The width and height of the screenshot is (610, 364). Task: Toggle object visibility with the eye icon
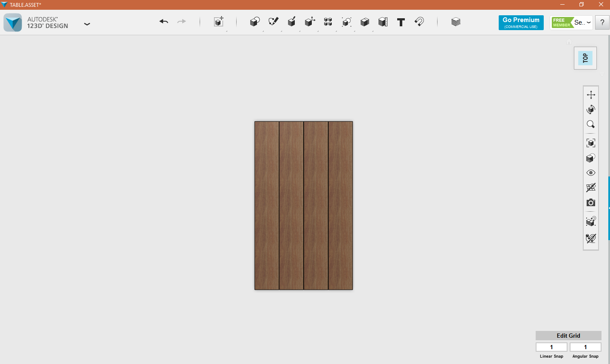pyautogui.click(x=590, y=173)
